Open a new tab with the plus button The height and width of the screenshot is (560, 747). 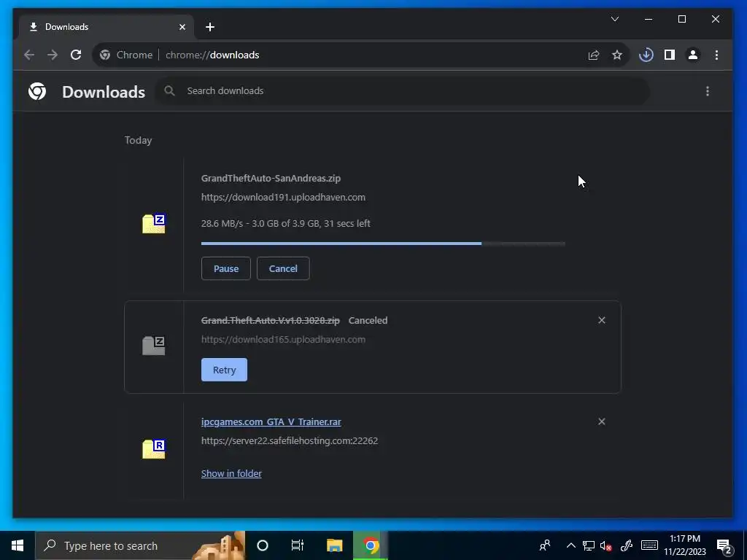point(210,27)
